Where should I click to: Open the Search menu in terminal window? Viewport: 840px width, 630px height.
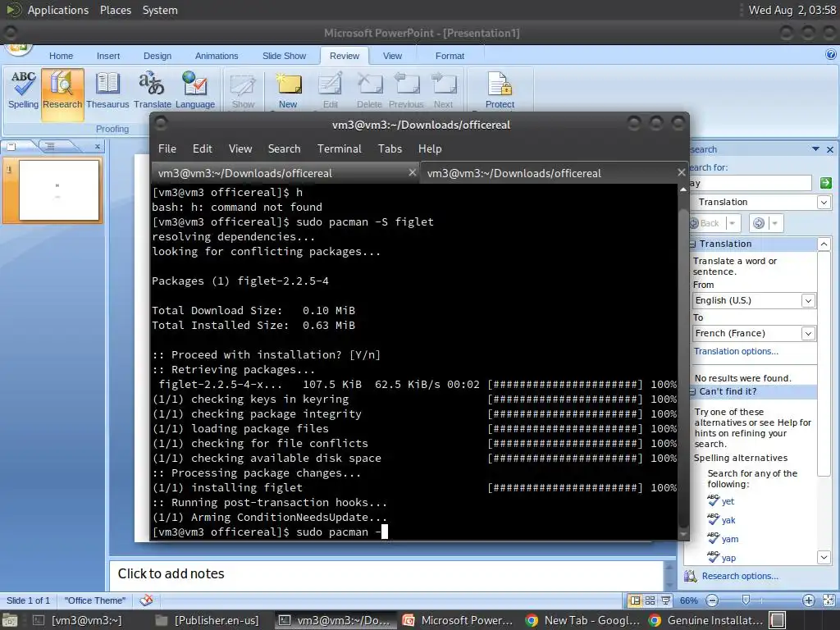click(284, 149)
